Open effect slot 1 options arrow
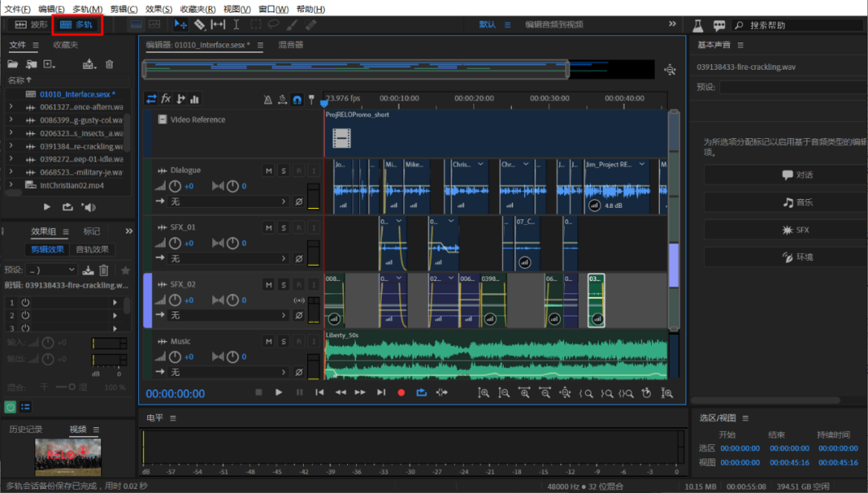Screen dimensions: 868x493 click(x=115, y=303)
